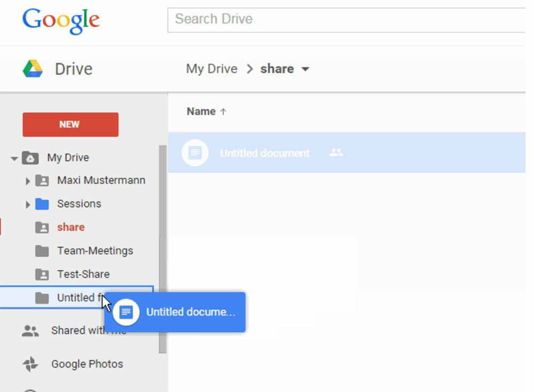The image size is (534, 392).
Task: Open the Team-Meetings folder
Action: tap(95, 251)
